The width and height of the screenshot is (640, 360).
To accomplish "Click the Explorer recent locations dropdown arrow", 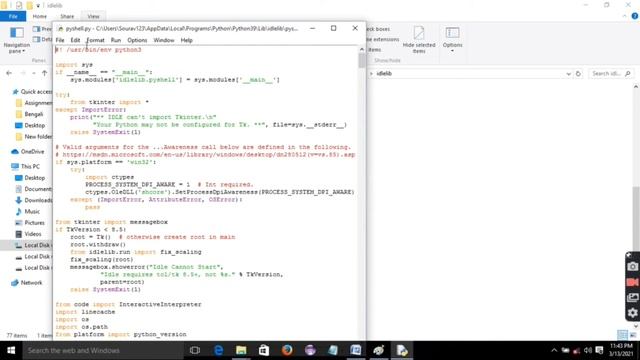I will (x=34, y=73).
